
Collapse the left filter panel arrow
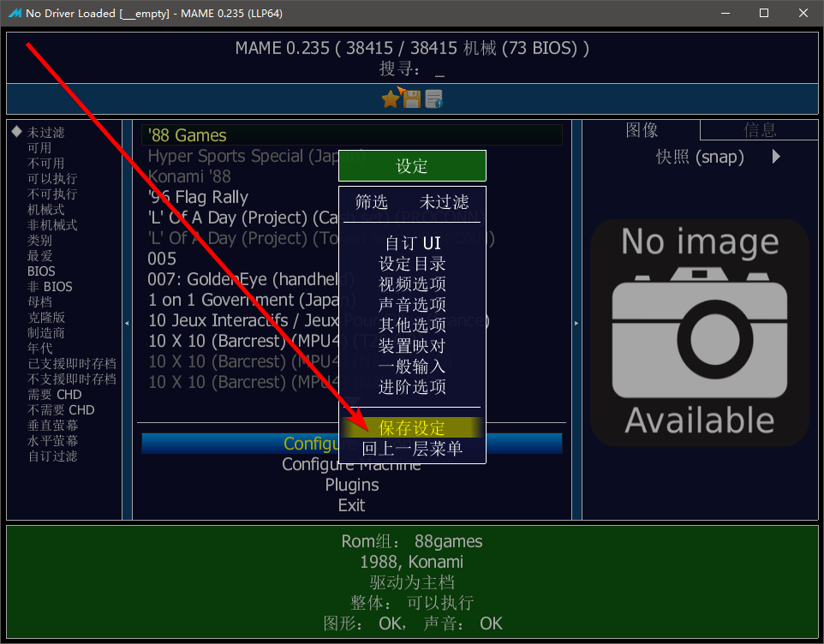127,323
